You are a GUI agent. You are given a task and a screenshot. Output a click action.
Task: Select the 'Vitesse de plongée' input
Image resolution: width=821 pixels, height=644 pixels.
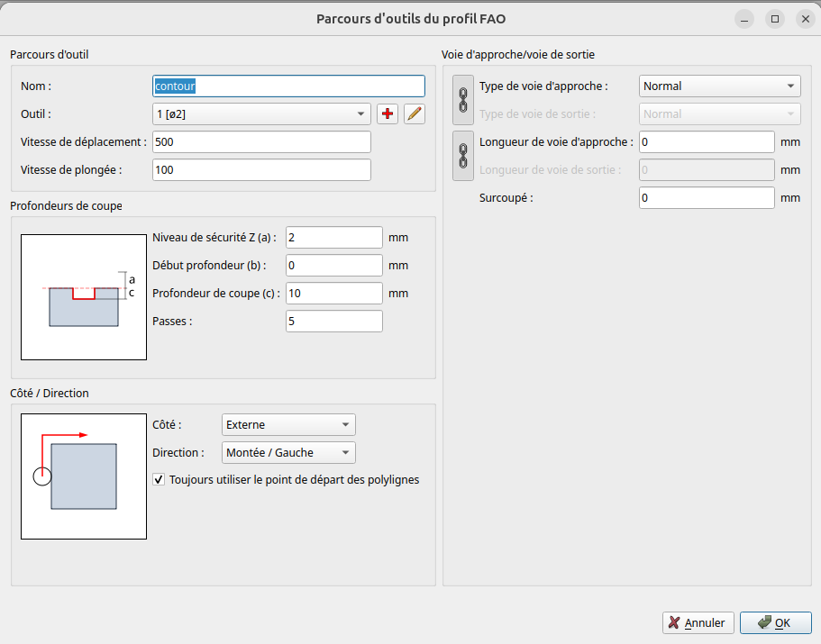(261, 170)
